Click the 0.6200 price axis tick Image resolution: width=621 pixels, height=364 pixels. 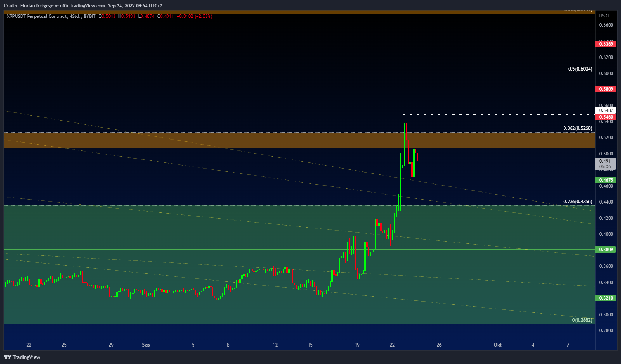coord(606,57)
